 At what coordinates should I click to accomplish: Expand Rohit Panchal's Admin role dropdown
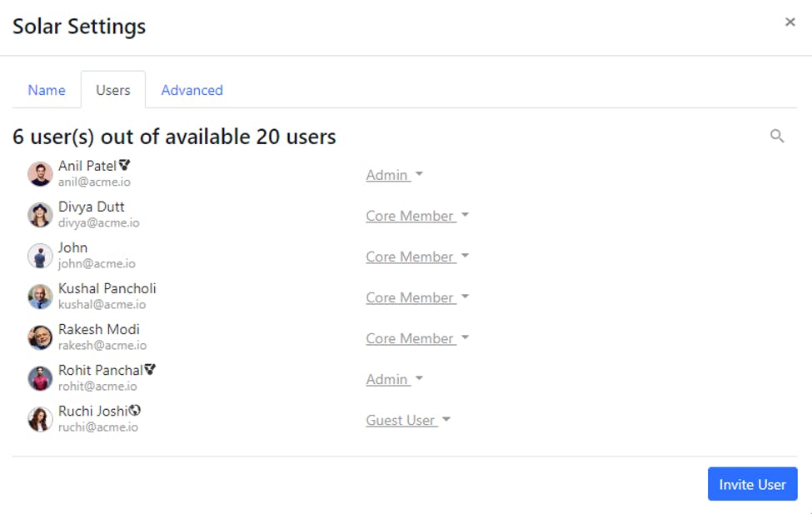coord(395,379)
